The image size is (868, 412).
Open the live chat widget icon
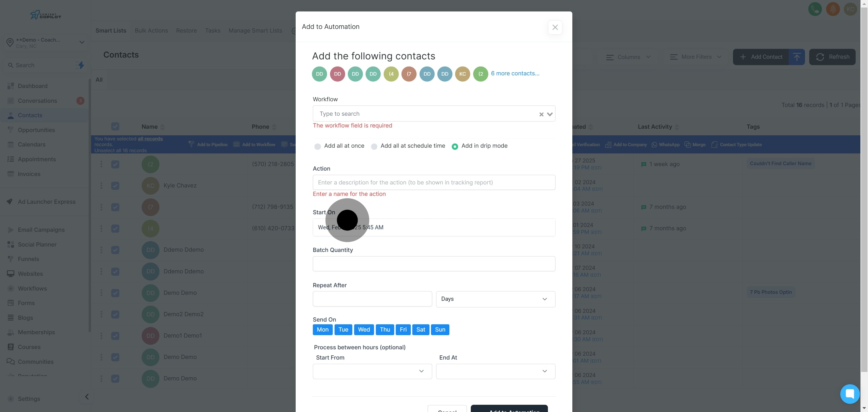[x=850, y=394]
